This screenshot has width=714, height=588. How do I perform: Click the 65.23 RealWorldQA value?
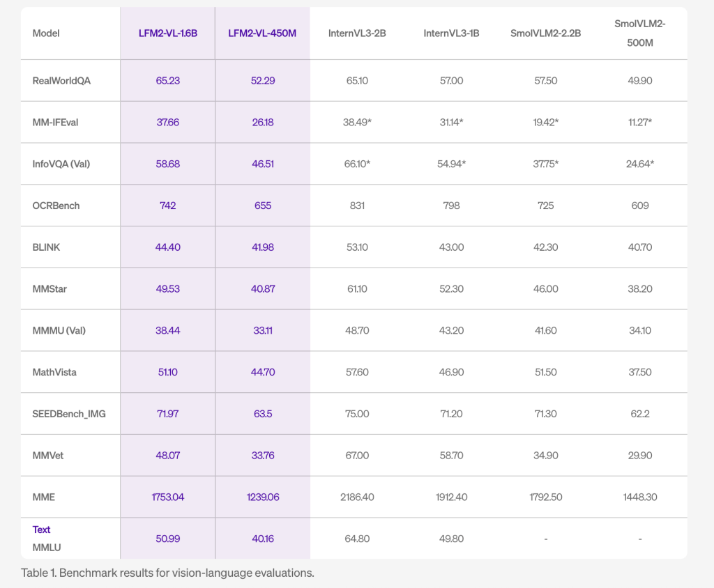[167, 81]
